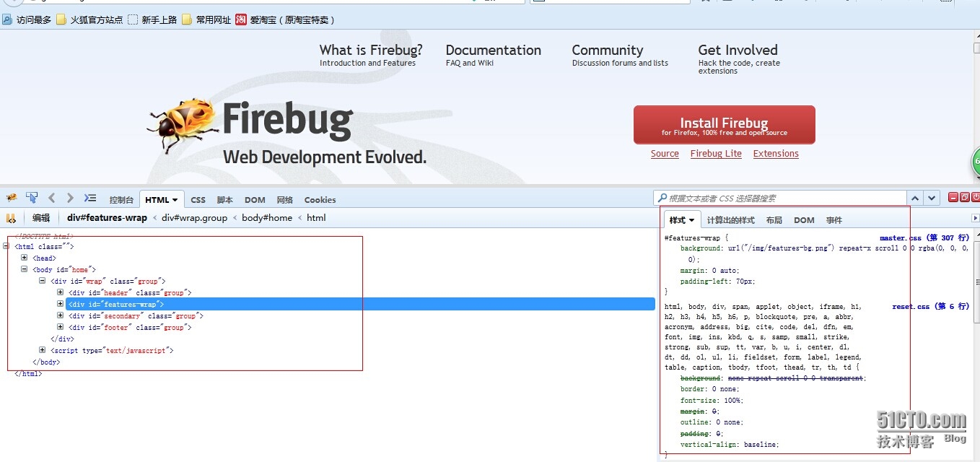The width and height of the screenshot is (980, 462).
Task: Switch to the main DOM panel tab
Action: tap(255, 200)
